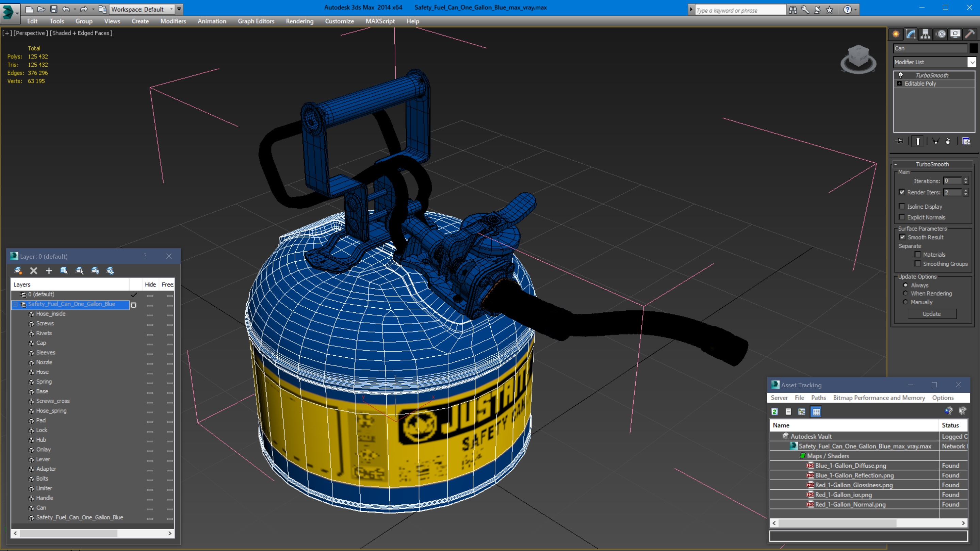
Task: Open the Modify command panel tab
Action: (x=911, y=34)
